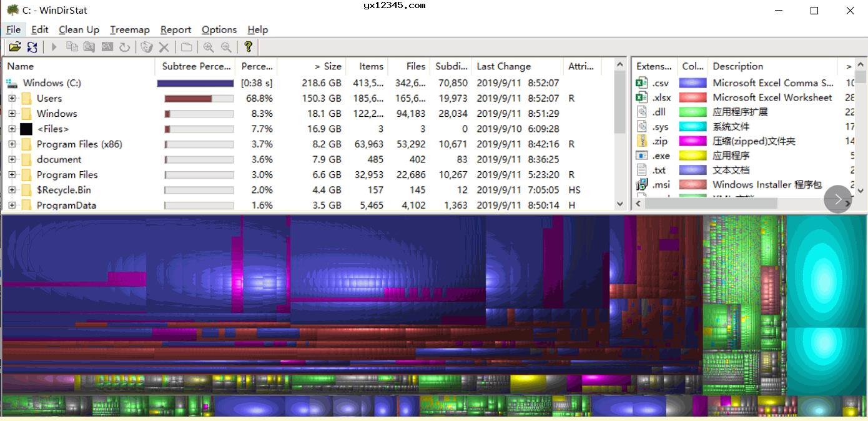
Task: Click the Zoom In magnifier icon
Action: point(209,47)
